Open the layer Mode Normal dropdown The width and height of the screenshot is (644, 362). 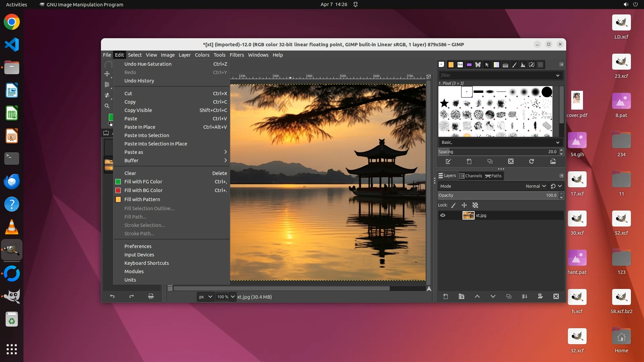click(535, 186)
